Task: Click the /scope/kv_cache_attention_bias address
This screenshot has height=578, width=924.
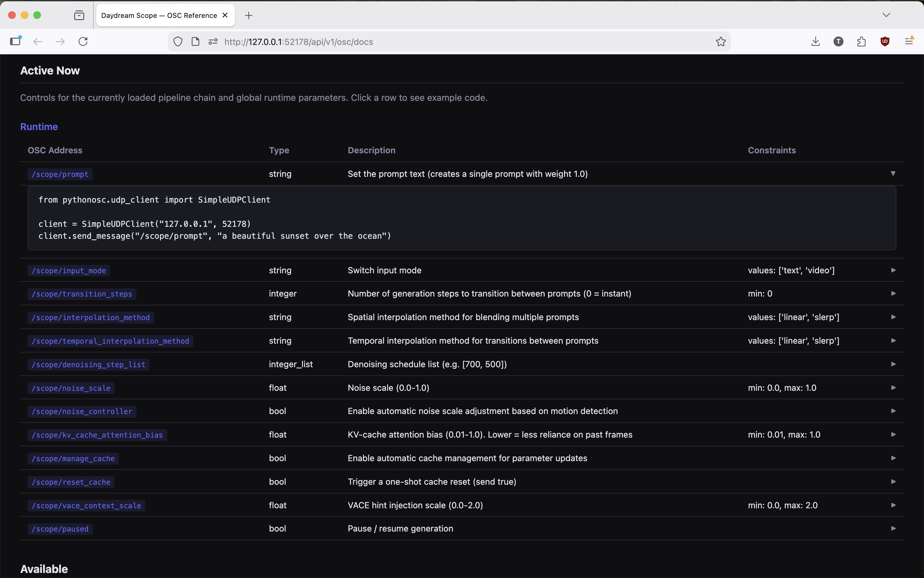Action: (x=97, y=435)
